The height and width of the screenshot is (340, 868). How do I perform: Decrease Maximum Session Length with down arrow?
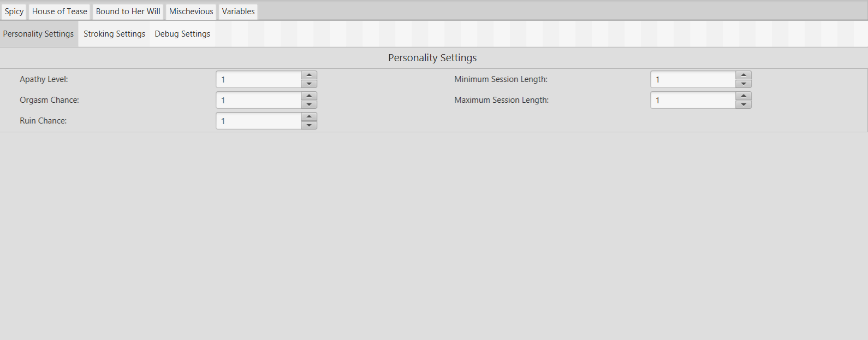744,104
